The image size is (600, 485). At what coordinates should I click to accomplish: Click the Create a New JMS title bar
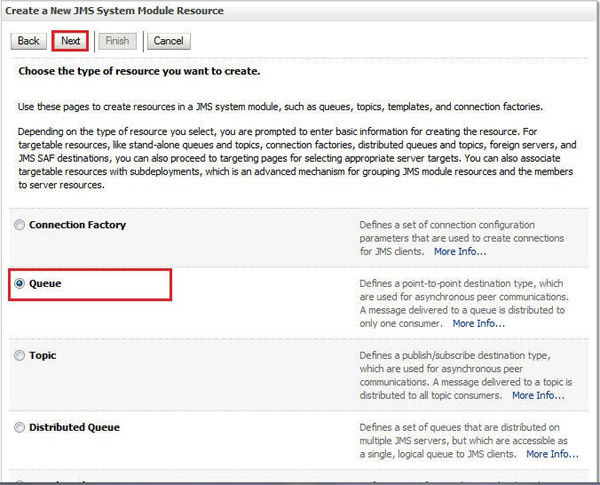point(119,11)
